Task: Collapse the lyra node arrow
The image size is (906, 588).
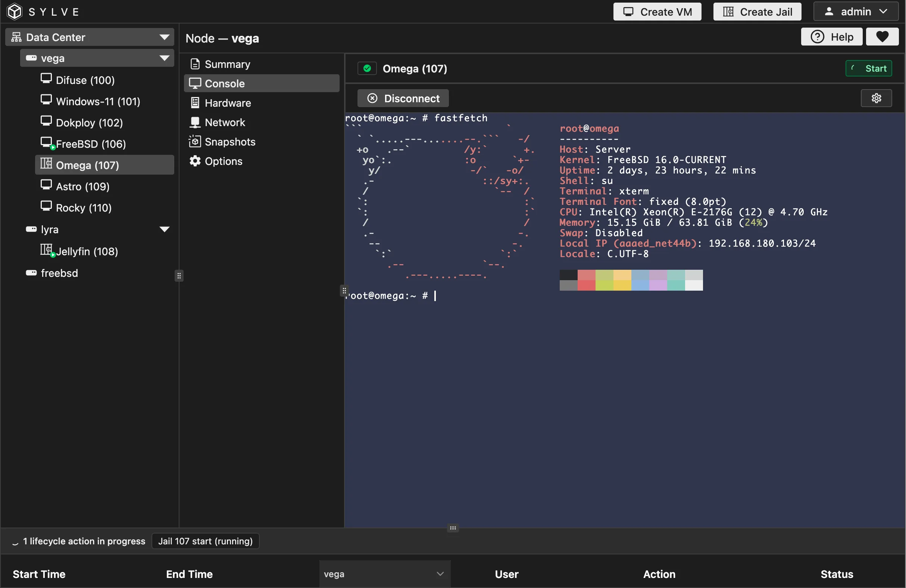Action: coord(164,229)
